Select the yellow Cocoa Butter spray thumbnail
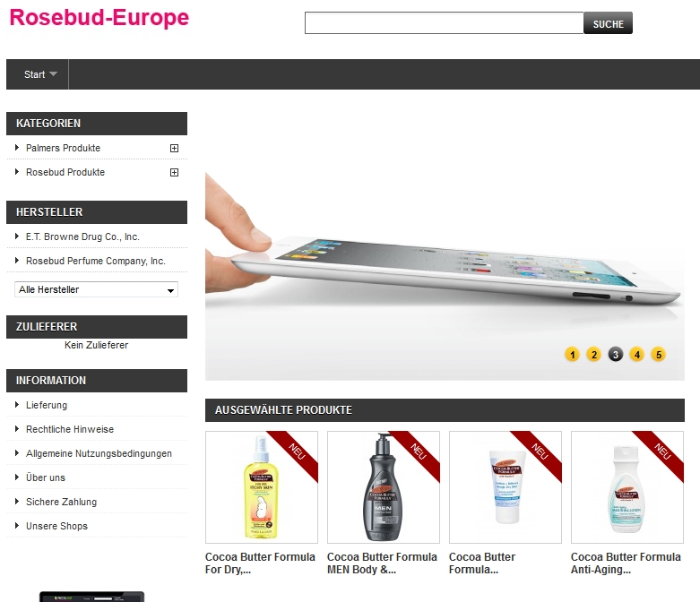700x602 pixels. point(262,487)
